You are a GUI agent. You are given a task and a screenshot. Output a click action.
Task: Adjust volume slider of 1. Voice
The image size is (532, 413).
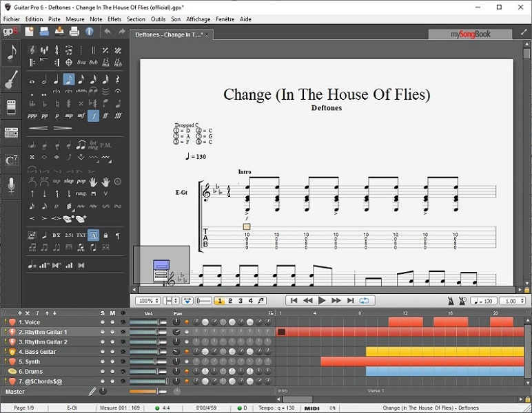(x=148, y=322)
